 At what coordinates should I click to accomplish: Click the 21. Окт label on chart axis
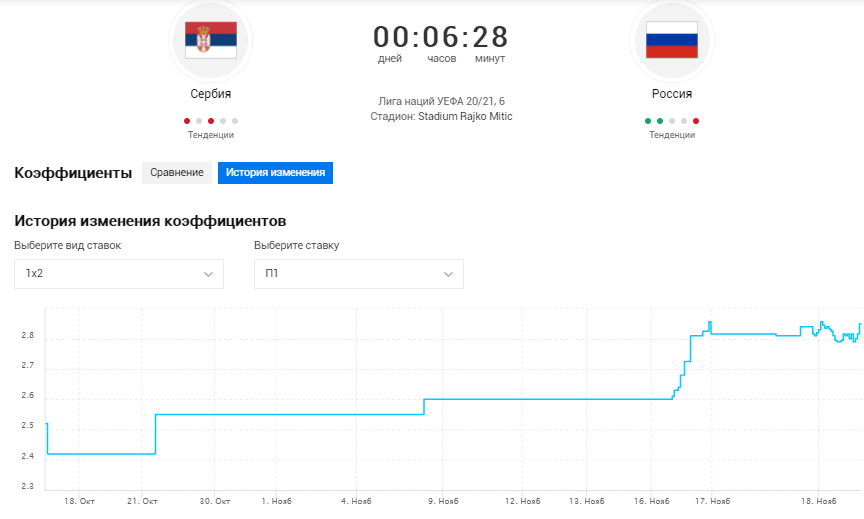(142, 500)
